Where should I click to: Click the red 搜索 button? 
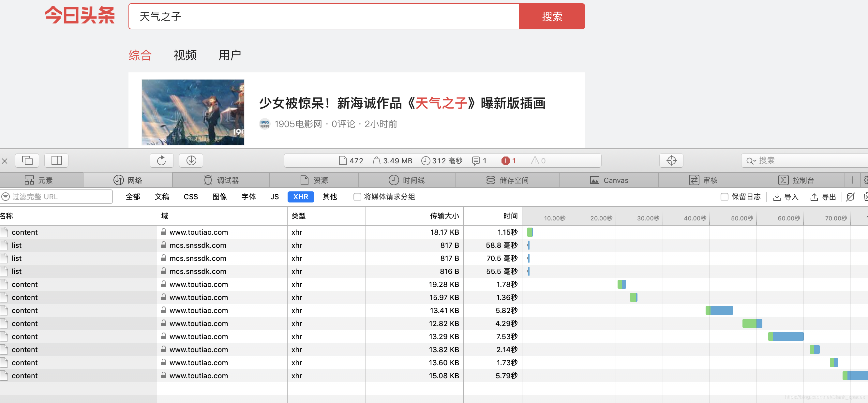pos(552,17)
